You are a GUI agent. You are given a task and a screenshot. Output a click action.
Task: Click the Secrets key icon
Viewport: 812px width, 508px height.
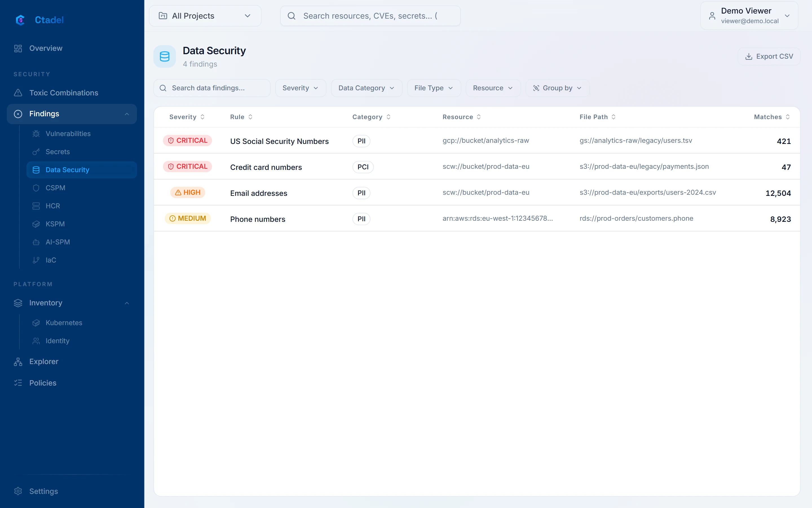pyautogui.click(x=36, y=152)
